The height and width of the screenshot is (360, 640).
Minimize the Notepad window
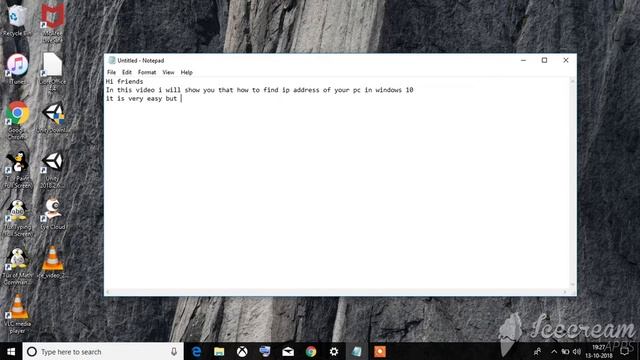[523, 60]
